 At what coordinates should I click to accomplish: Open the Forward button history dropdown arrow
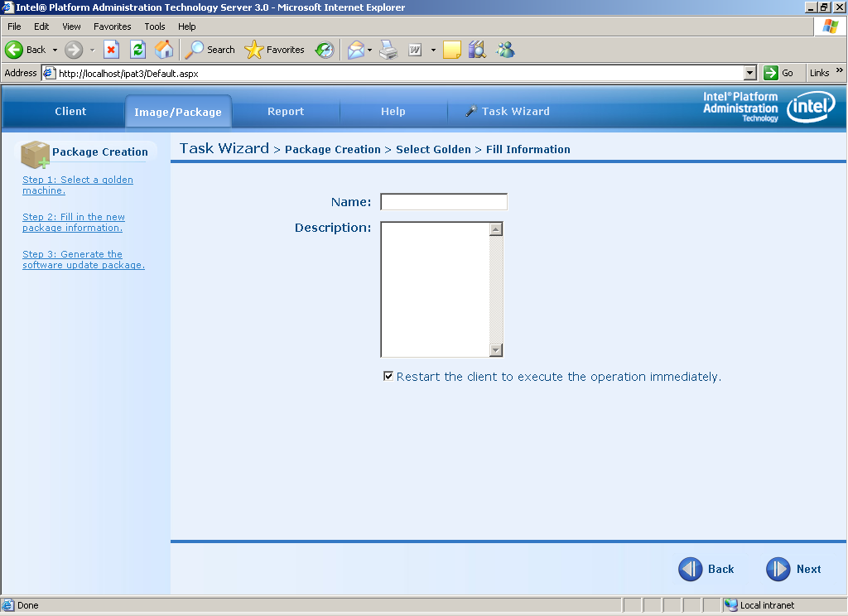[92, 50]
